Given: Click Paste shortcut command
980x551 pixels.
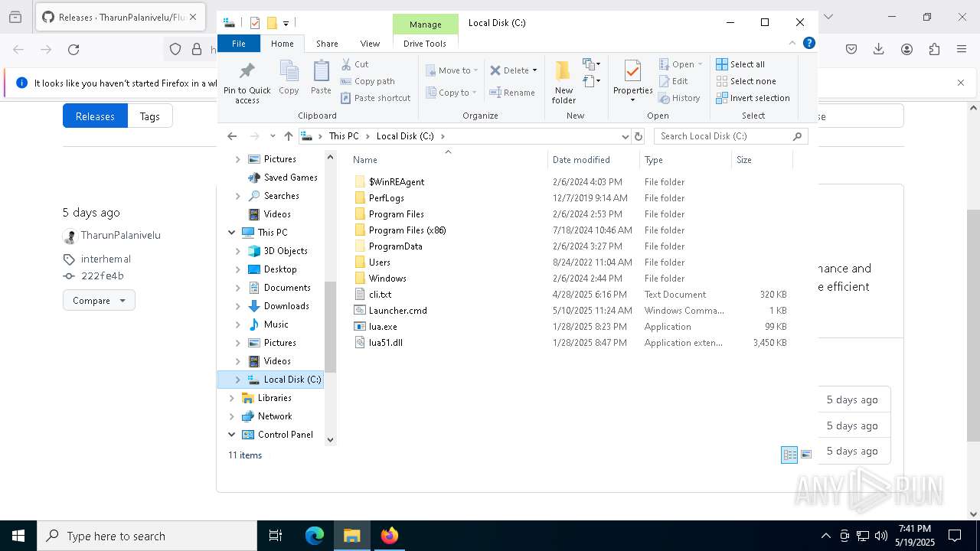Looking at the screenshot, I should (x=375, y=98).
